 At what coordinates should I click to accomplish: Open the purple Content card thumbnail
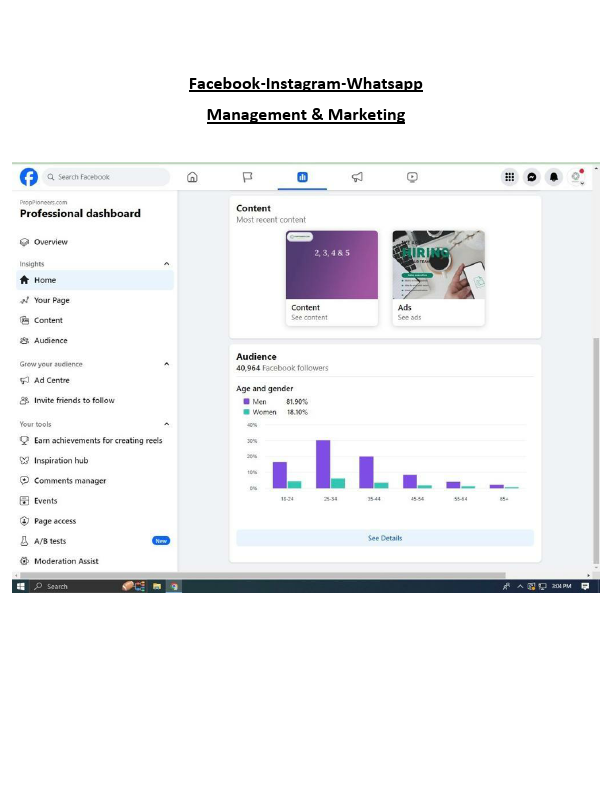pos(332,265)
